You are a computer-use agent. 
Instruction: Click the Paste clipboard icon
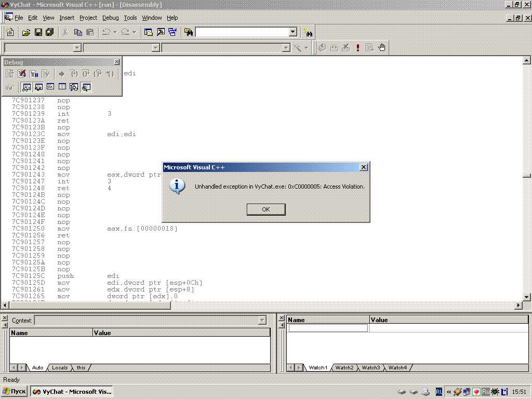pyautogui.click(x=90, y=32)
